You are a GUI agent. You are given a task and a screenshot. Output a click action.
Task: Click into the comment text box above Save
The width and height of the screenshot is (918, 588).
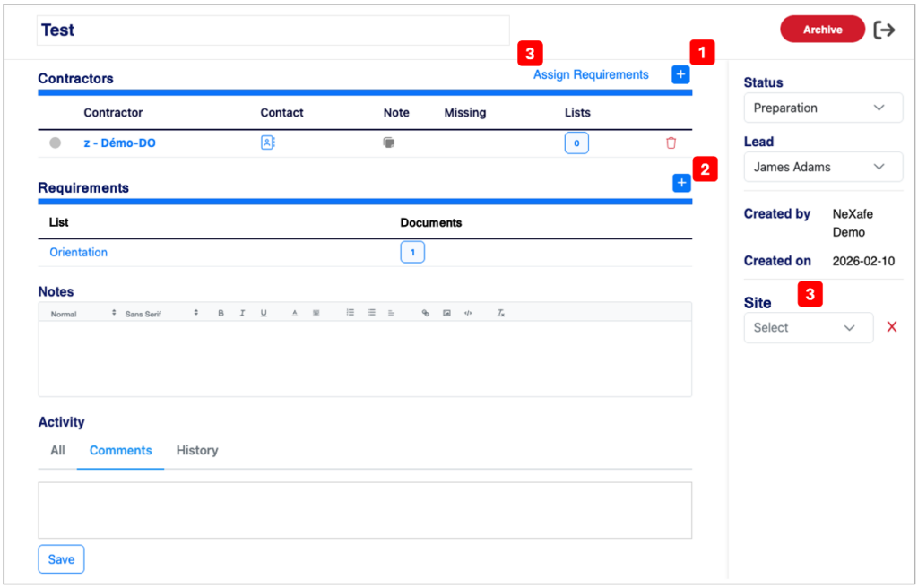point(365,510)
